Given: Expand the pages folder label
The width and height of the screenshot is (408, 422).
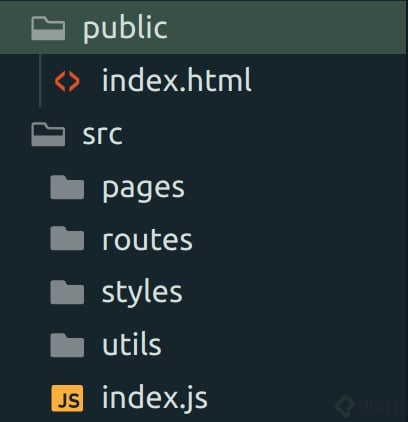Looking at the screenshot, I should point(143,189).
